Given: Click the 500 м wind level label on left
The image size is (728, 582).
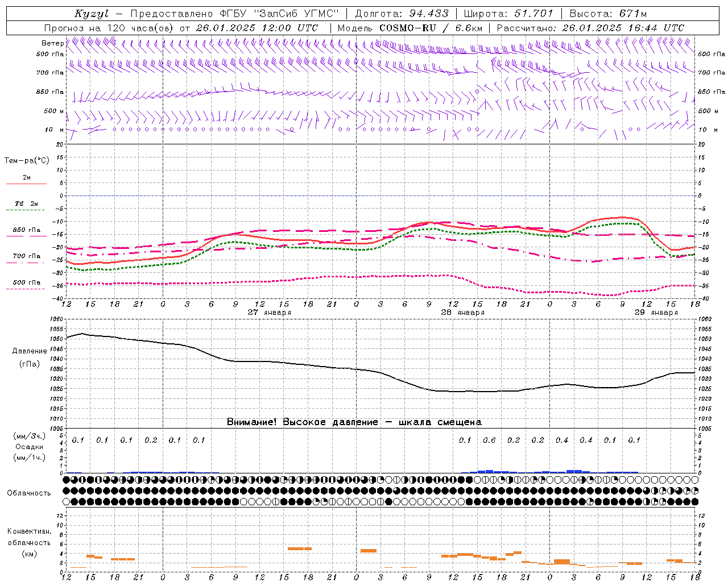Looking at the screenshot, I should (x=53, y=111).
